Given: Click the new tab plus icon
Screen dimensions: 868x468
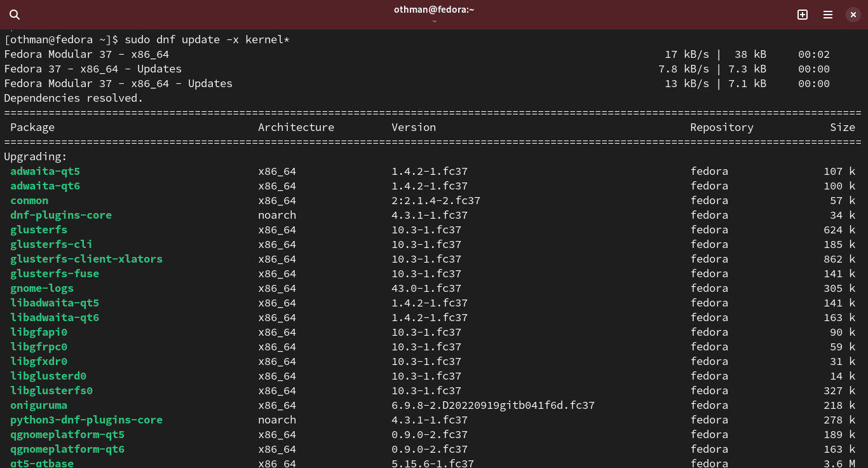Looking at the screenshot, I should pyautogui.click(x=803, y=15).
